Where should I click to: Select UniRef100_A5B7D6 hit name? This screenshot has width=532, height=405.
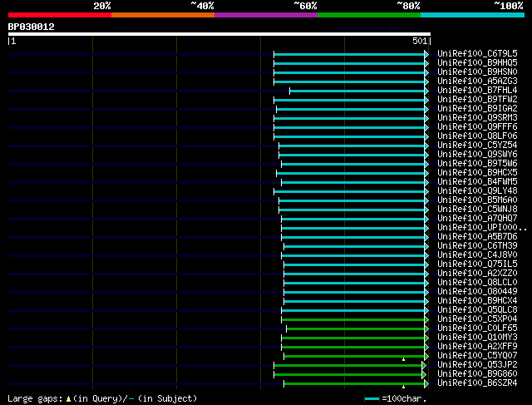(477, 237)
